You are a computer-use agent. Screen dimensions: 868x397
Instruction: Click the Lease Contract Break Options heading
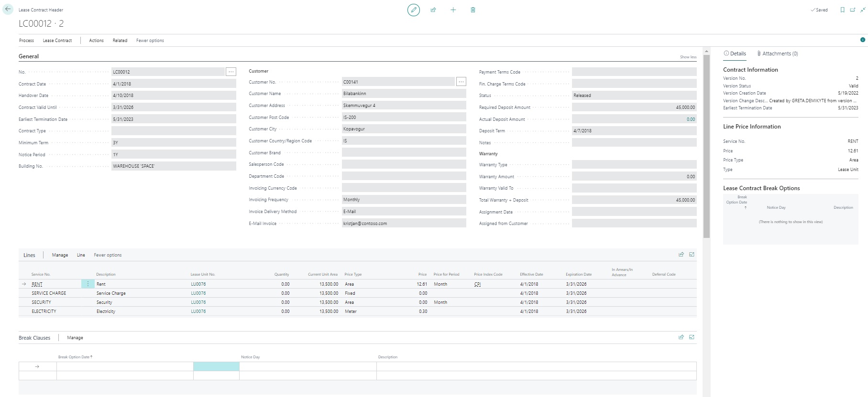pos(761,188)
